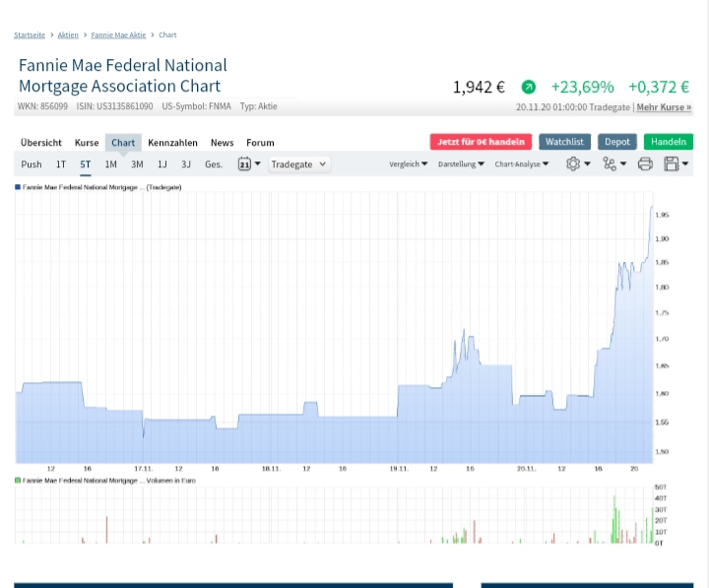Image resolution: width=709 pixels, height=588 pixels.
Task: Select the Chart tab
Action: point(123,143)
